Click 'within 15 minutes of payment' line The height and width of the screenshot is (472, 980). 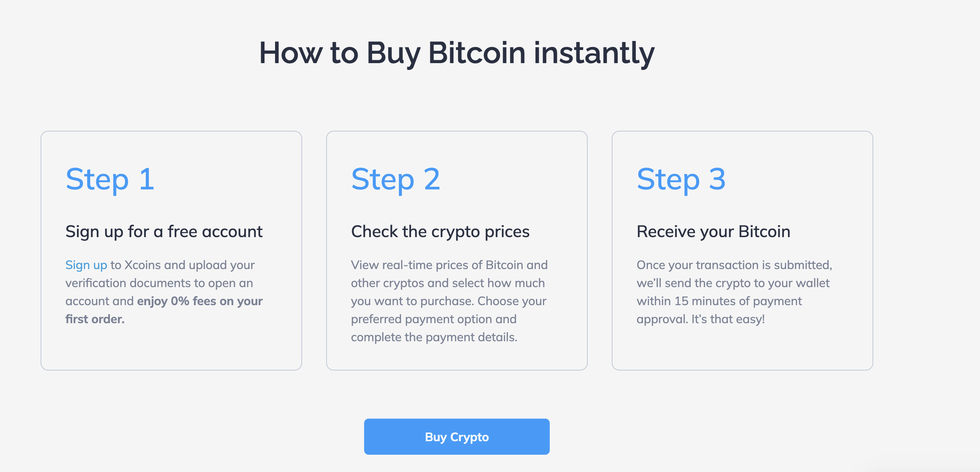[719, 301]
